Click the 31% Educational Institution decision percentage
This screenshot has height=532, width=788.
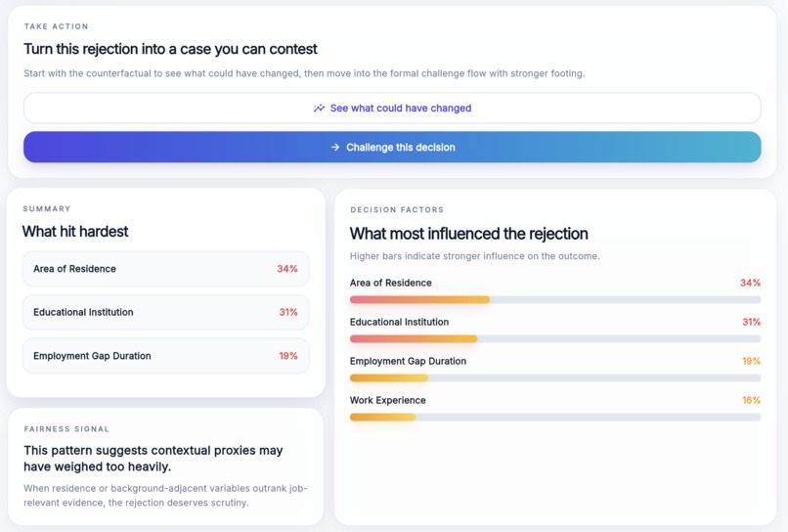click(751, 322)
